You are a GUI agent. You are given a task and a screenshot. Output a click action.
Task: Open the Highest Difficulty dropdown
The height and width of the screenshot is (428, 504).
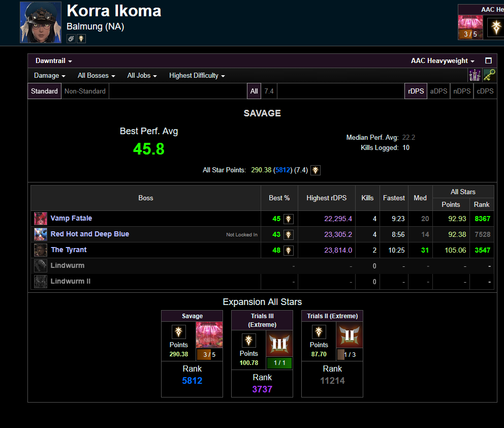[197, 76]
